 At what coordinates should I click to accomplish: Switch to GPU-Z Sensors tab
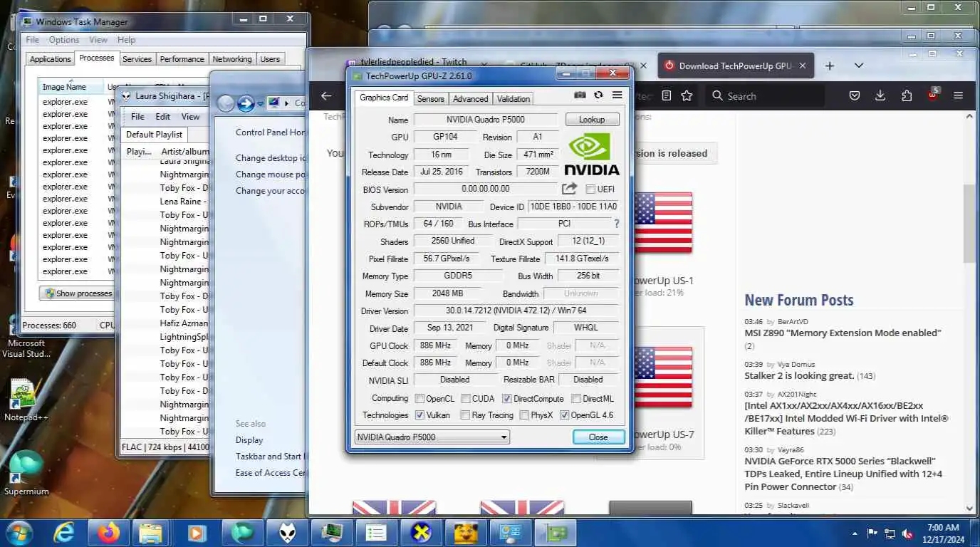tap(430, 99)
